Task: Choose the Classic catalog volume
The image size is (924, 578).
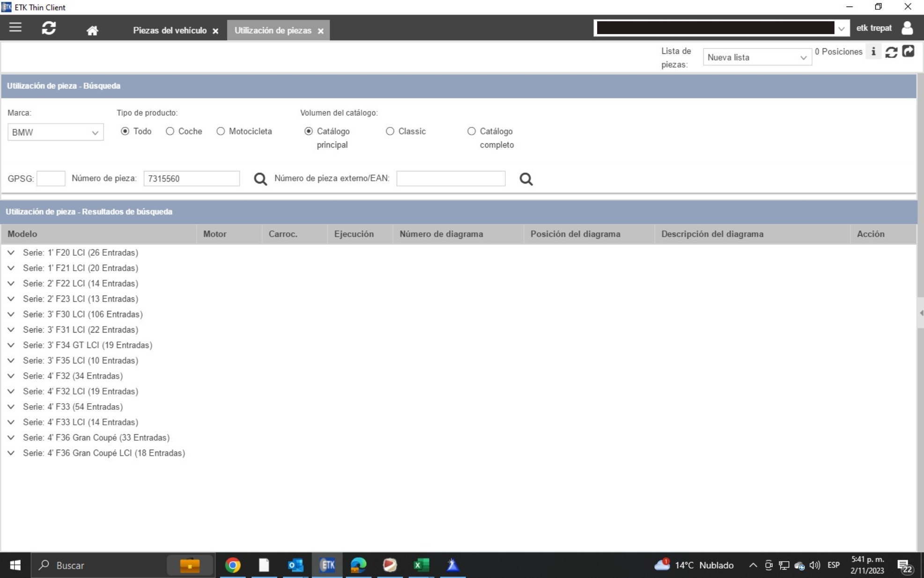Action: pyautogui.click(x=390, y=132)
